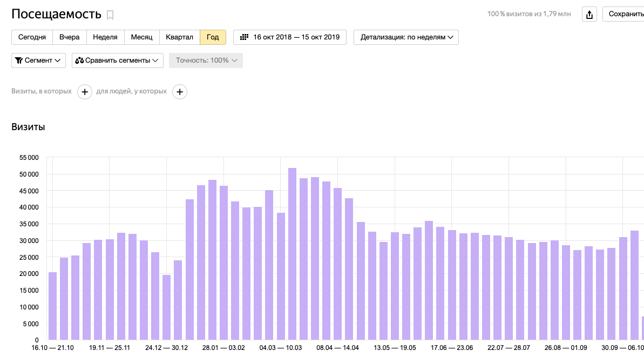Open the Точность: 100% dropdown

tap(206, 60)
